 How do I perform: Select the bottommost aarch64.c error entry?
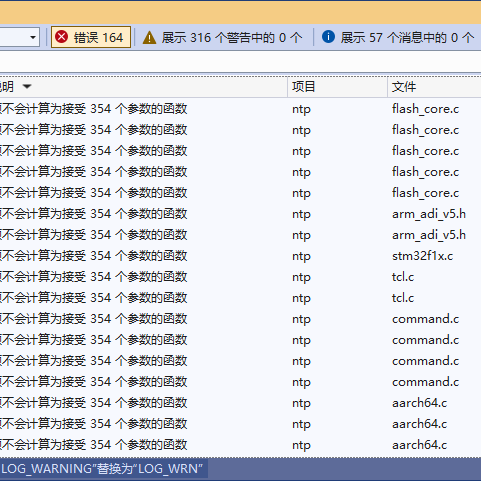pos(240,445)
